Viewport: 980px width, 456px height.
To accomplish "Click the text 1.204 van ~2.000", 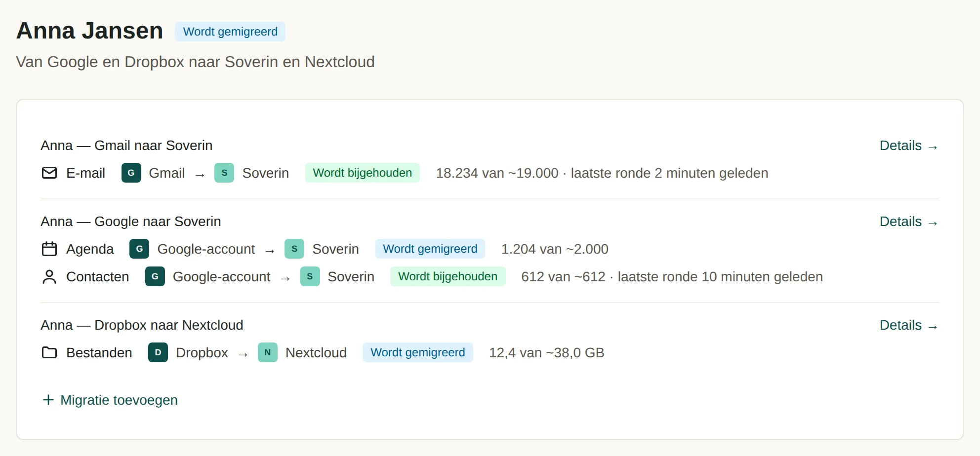I will [x=555, y=249].
